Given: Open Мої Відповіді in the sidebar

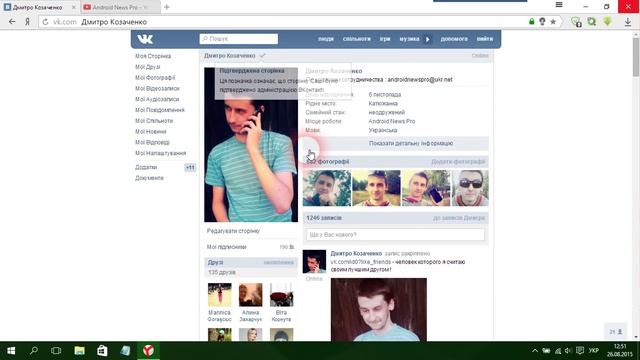Looking at the screenshot, I should [152, 142].
